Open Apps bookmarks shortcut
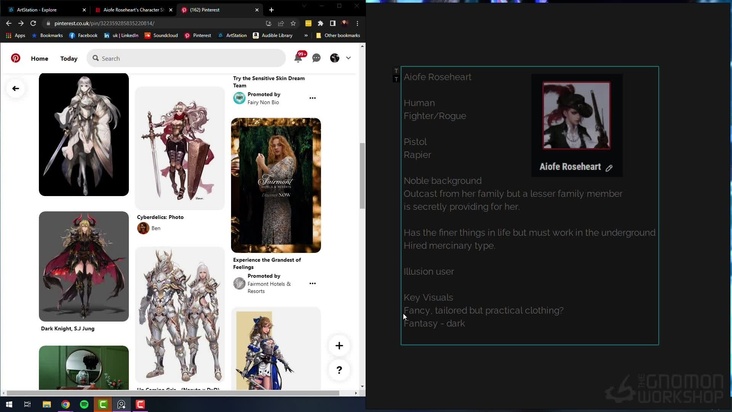The image size is (732, 412). coord(15,35)
